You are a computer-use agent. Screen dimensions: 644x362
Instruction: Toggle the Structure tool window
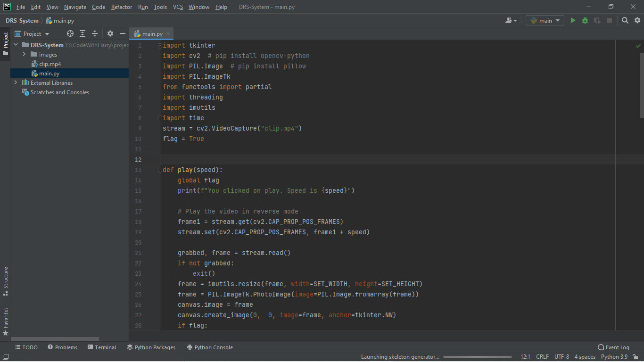click(x=6, y=281)
